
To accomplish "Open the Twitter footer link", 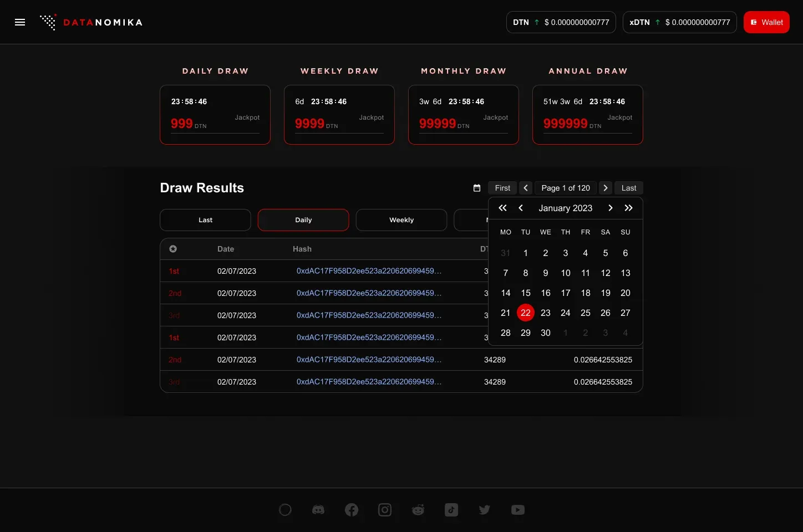I will (485, 510).
